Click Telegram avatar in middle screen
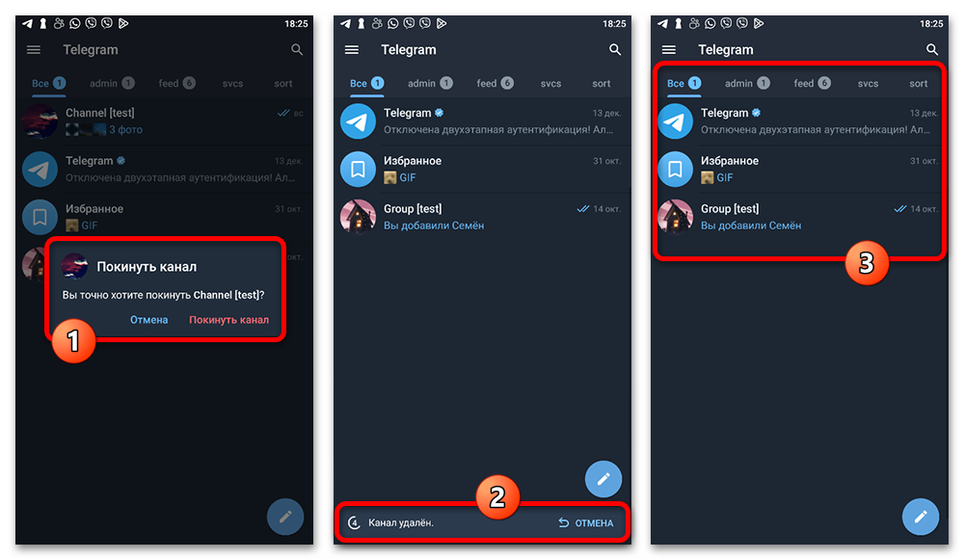The image size is (964, 560). pos(358,121)
